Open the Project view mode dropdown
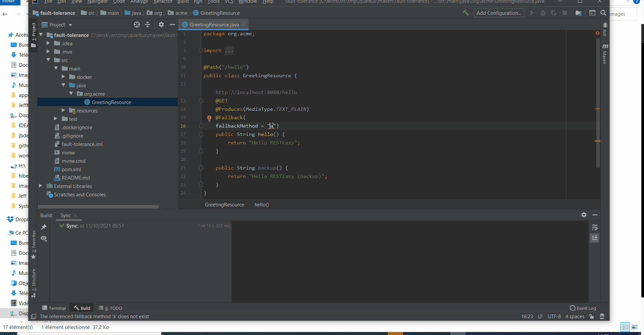 (59, 25)
